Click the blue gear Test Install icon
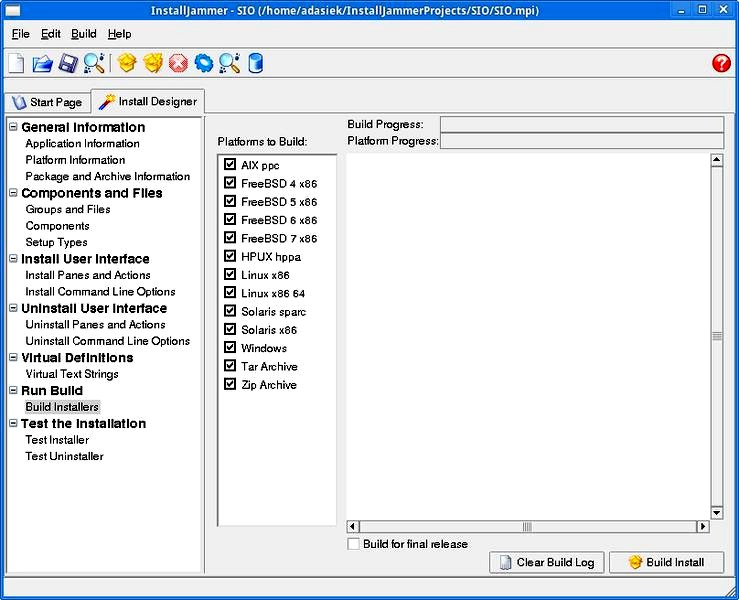The height and width of the screenshot is (600, 739). (x=204, y=63)
